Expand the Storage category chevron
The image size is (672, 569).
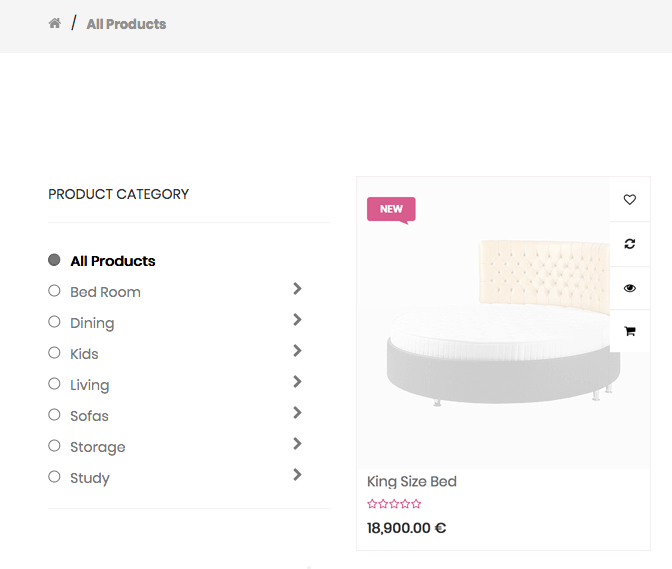point(297,444)
